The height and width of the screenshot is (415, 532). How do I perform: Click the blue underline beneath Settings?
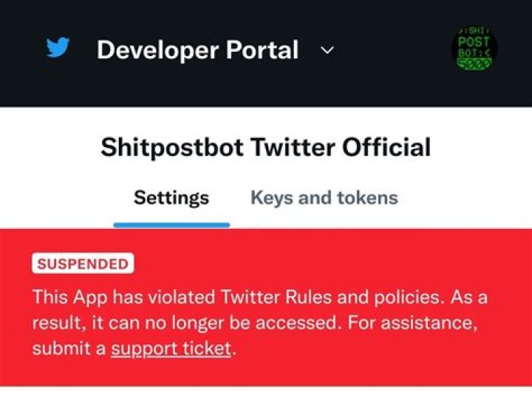(171, 225)
